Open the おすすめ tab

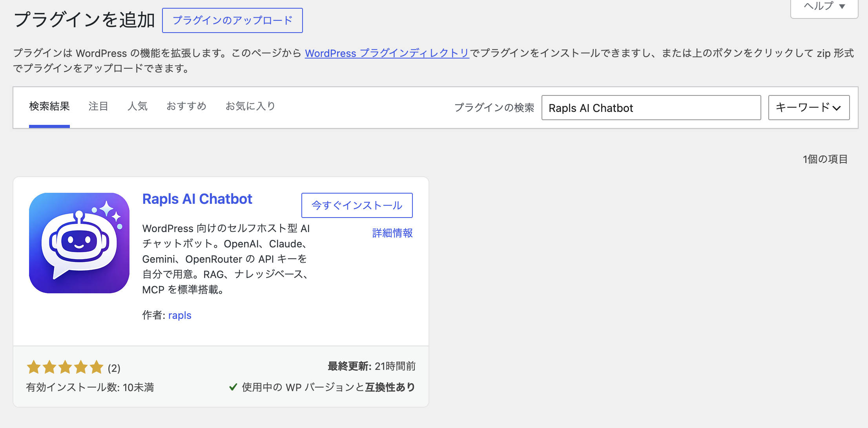tap(186, 106)
